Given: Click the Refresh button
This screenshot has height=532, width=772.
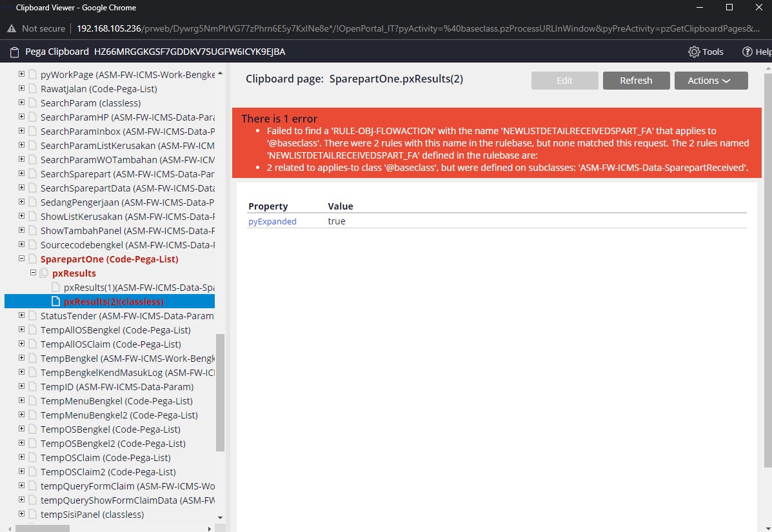Looking at the screenshot, I should [x=636, y=80].
